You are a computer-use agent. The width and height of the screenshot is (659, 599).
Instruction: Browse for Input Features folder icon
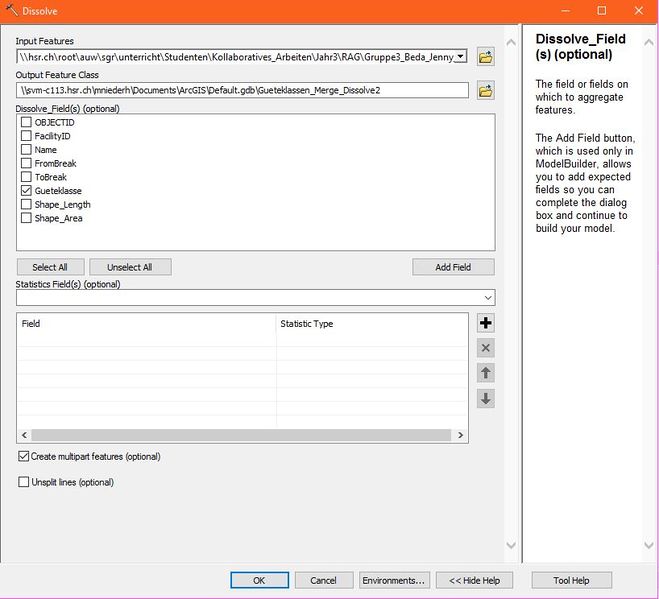click(x=486, y=57)
